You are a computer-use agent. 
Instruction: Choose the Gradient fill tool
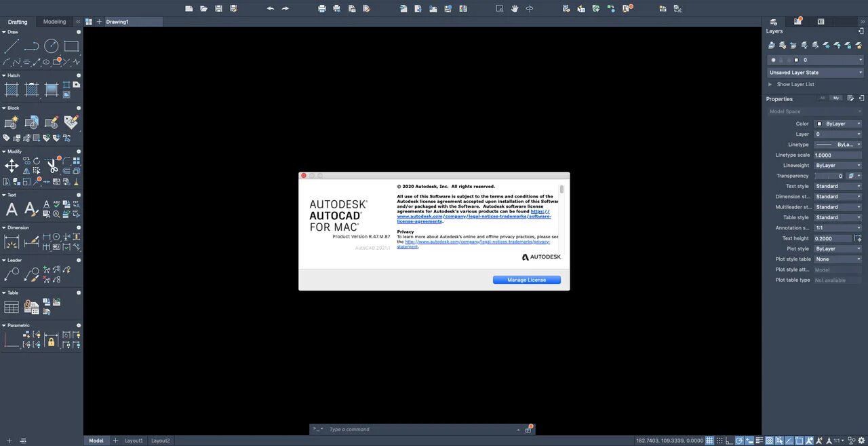coord(52,89)
